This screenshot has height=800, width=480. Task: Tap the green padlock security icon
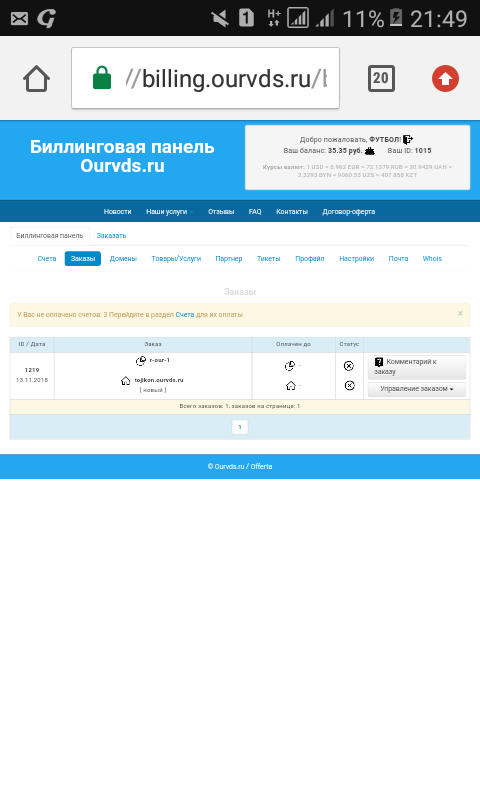click(x=102, y=78)
